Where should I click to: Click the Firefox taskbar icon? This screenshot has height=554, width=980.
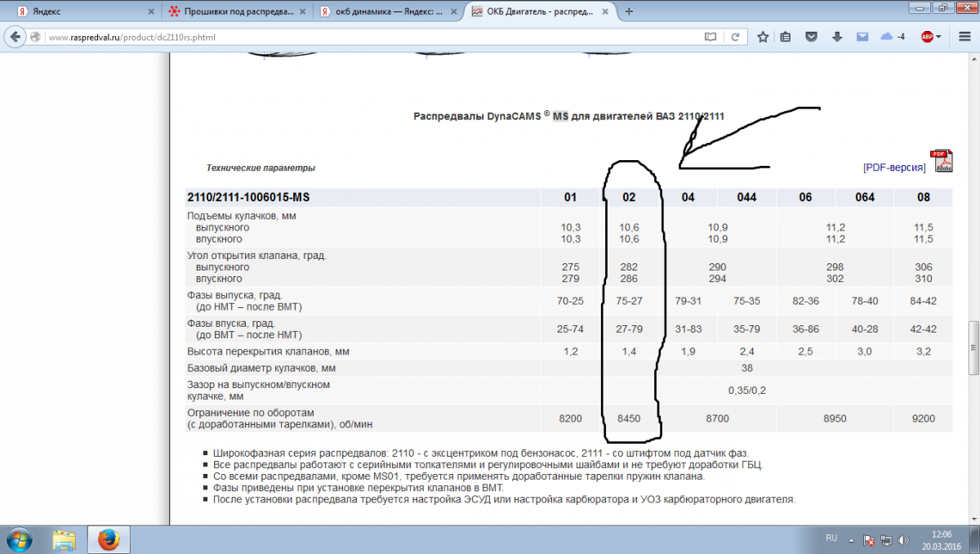pyautogui.click(x=108, y=539)
